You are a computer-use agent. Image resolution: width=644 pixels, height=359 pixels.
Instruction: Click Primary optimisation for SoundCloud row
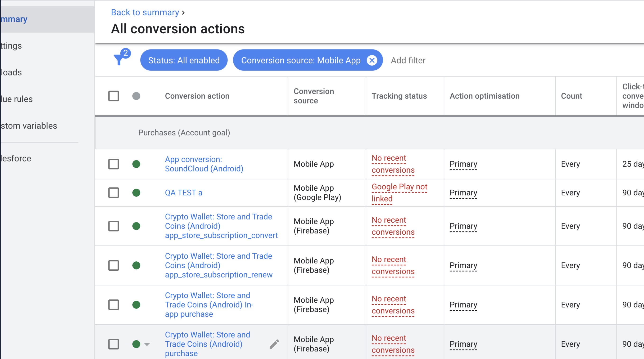(x=463, y=164)
